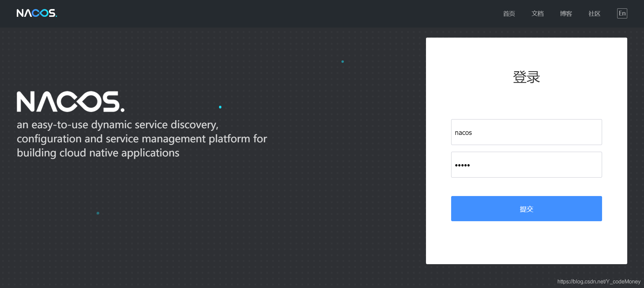Switch language with the En button
The image size is (644, 288).
622,13
